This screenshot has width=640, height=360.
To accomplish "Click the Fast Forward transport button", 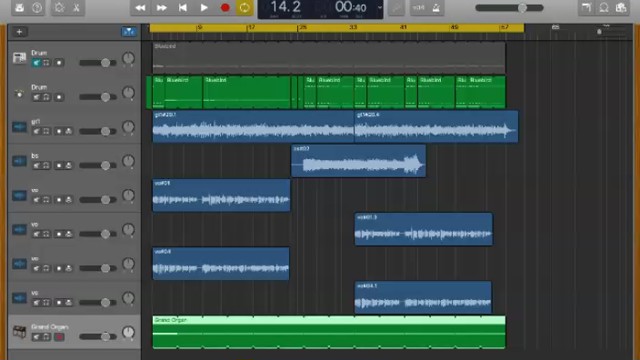I will coord(162,8).
